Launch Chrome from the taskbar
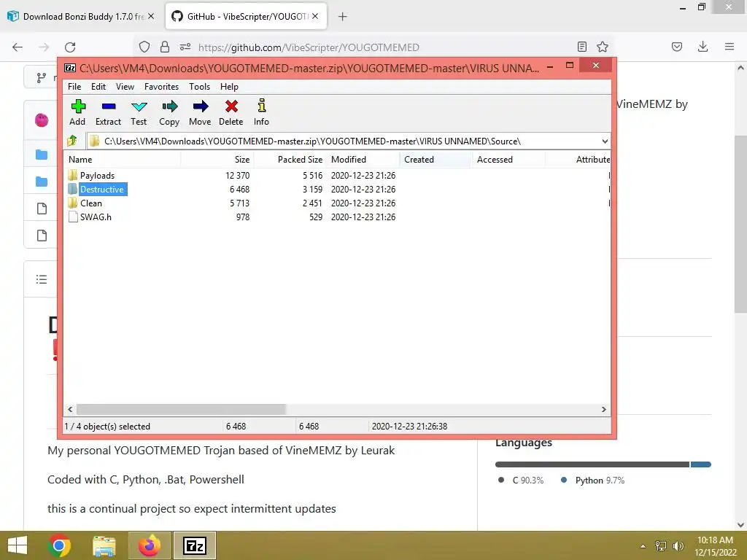The width and height of the screenshot is (747, 560). tap(59, 545)
